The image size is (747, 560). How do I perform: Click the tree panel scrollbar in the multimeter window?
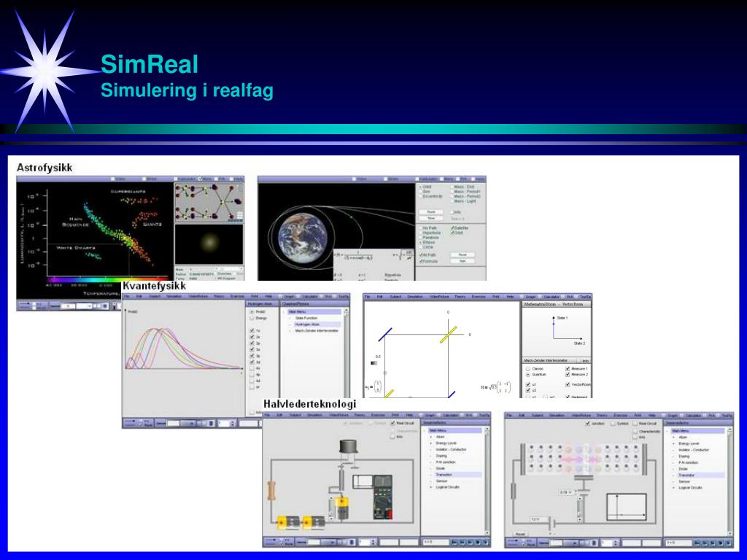point(487,481)
